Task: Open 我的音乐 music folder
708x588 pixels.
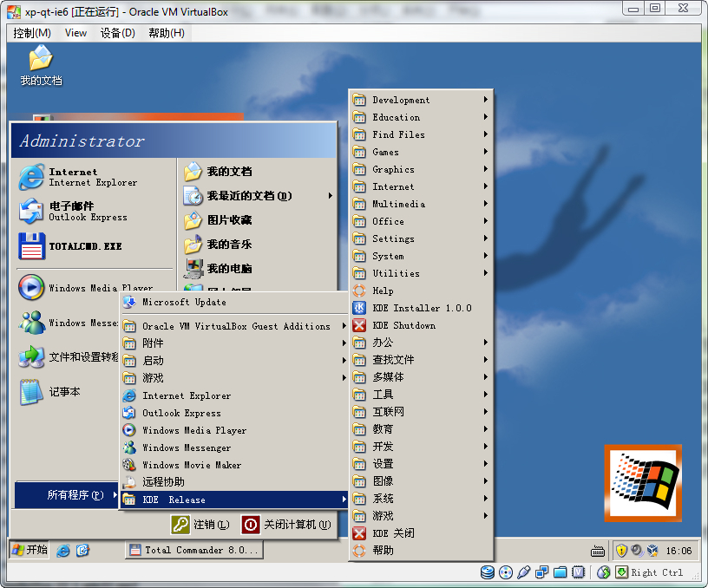Action: 258,245
